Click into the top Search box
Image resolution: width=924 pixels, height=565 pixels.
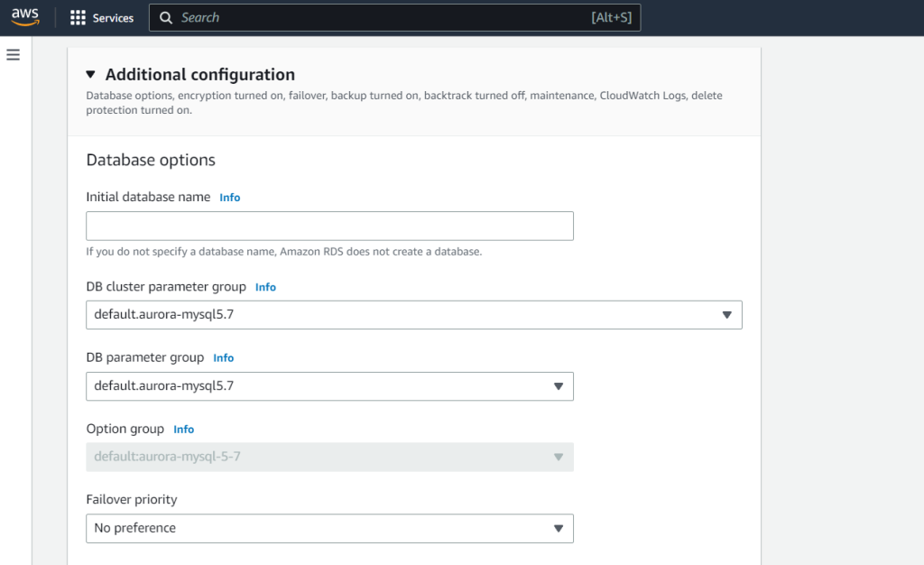pos(379,18)
